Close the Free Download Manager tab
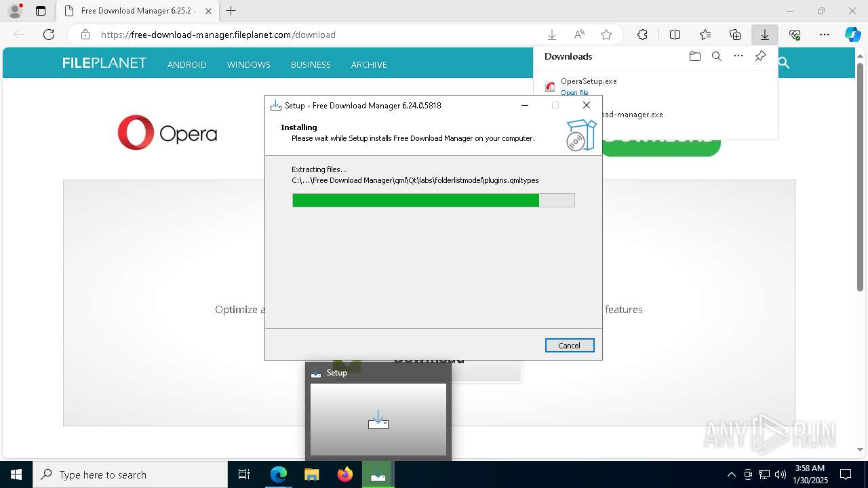The width and height of the screenshot is (868, 488). [x=208, y=11]
